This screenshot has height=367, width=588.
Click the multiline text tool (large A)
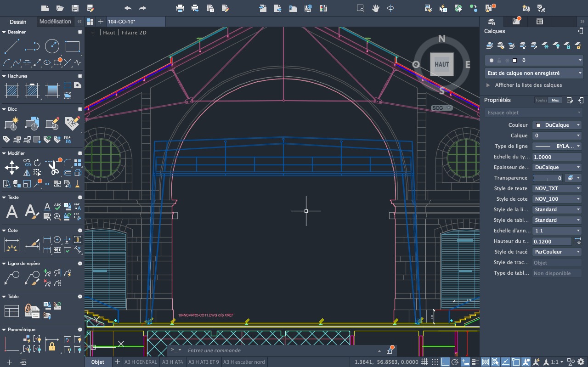tap(12, 212)
